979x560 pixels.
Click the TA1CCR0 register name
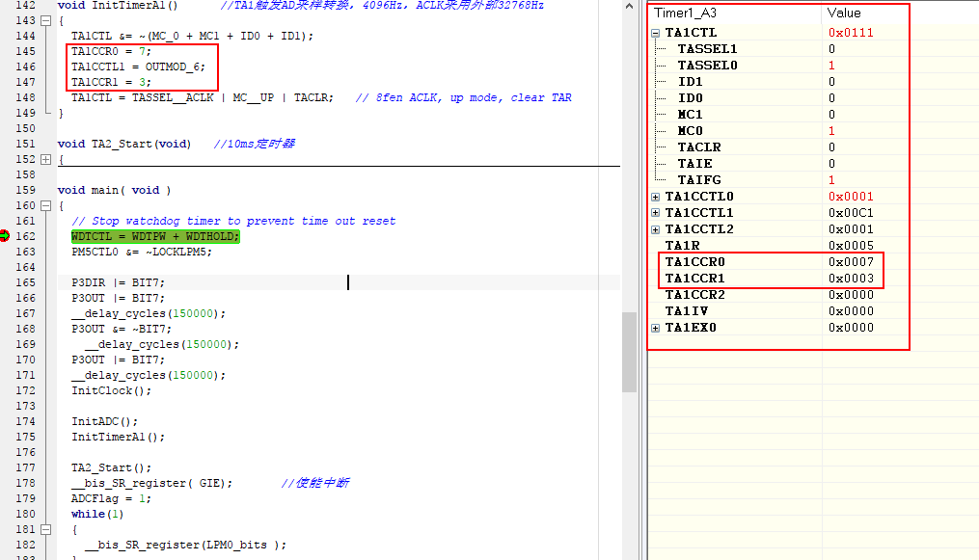tap(694, 262)
